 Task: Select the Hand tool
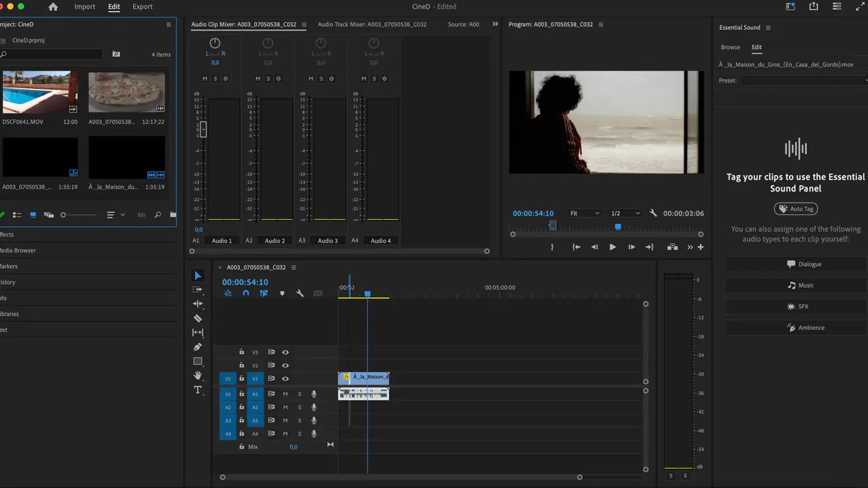pos(198,376)
